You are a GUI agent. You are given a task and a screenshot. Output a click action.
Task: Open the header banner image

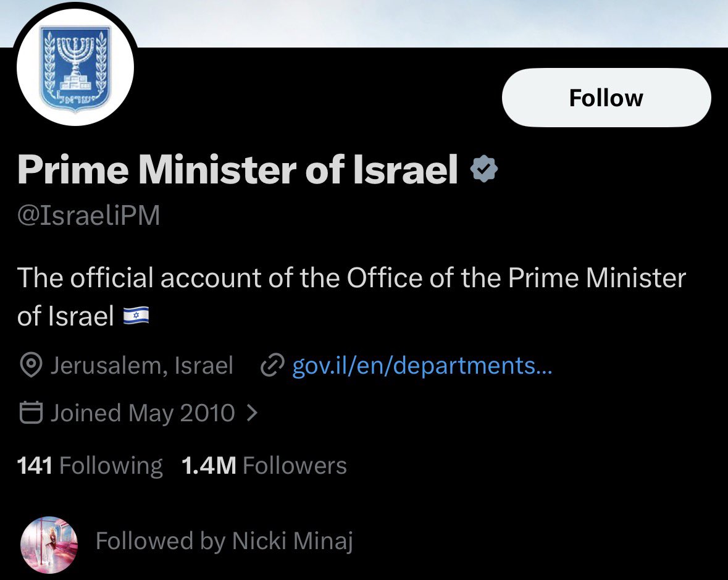click(432, 23)
